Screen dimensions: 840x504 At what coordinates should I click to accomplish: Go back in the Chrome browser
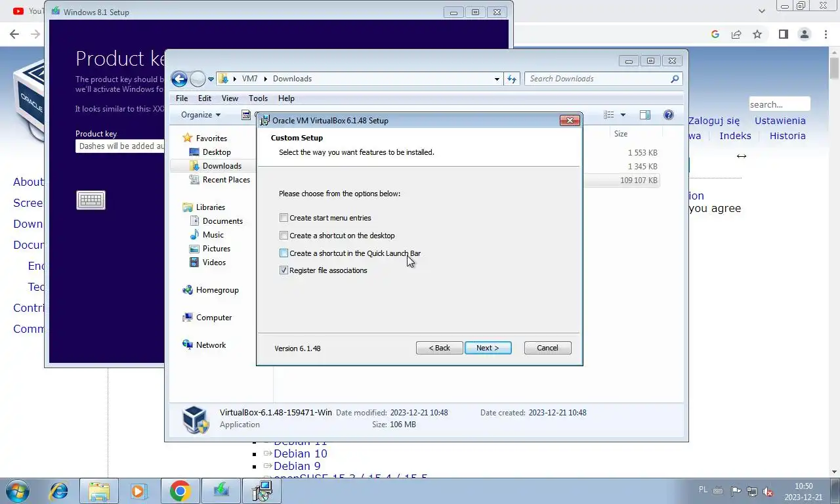tap(14, 34)
